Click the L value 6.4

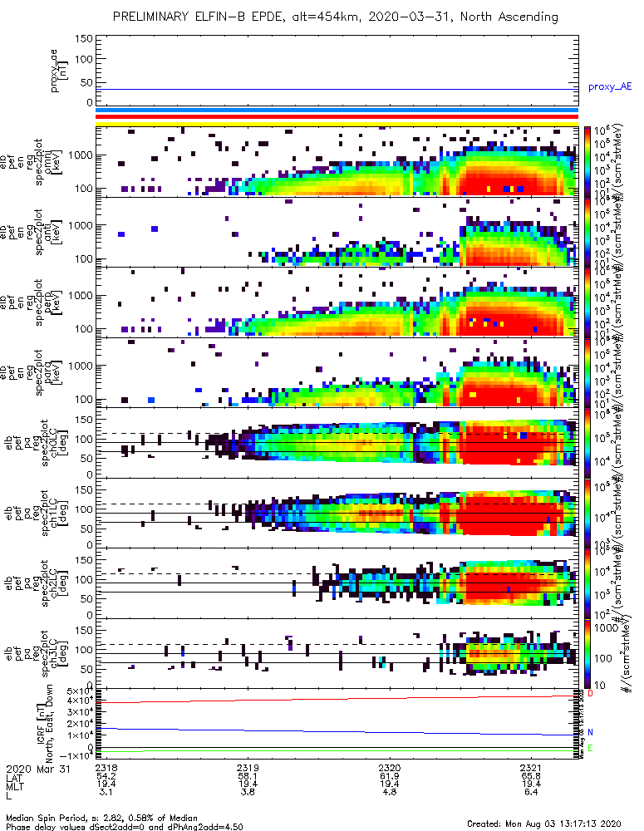(x=530, y=792)
